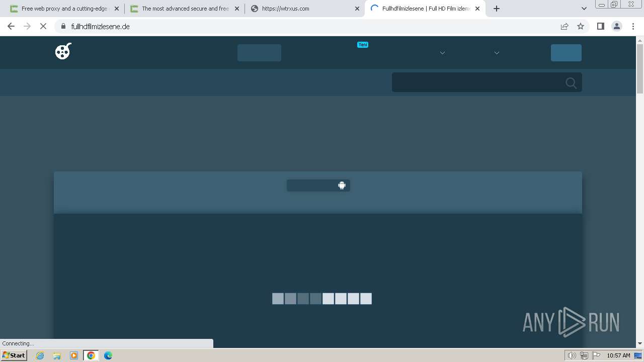644x362 pixels.
Task: Click the highlighted navigation button
Action: point(259,53)
